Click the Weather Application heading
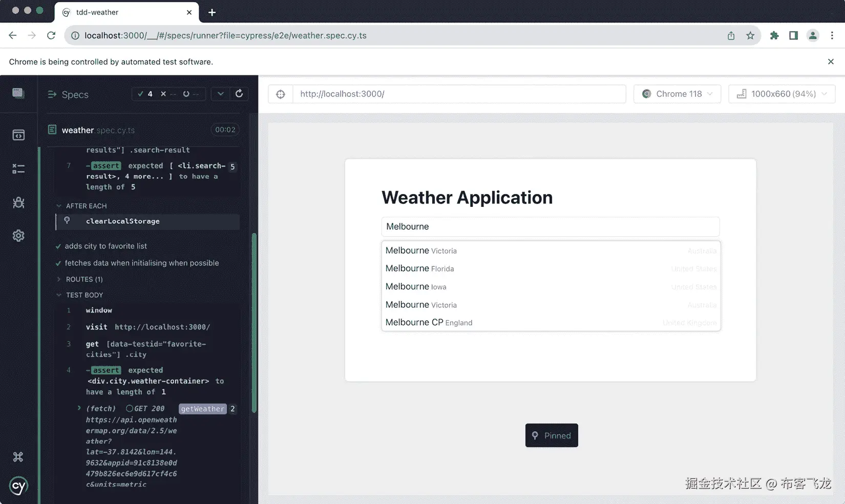The width and height of the screenshot is (845, 504). (467, 198)
